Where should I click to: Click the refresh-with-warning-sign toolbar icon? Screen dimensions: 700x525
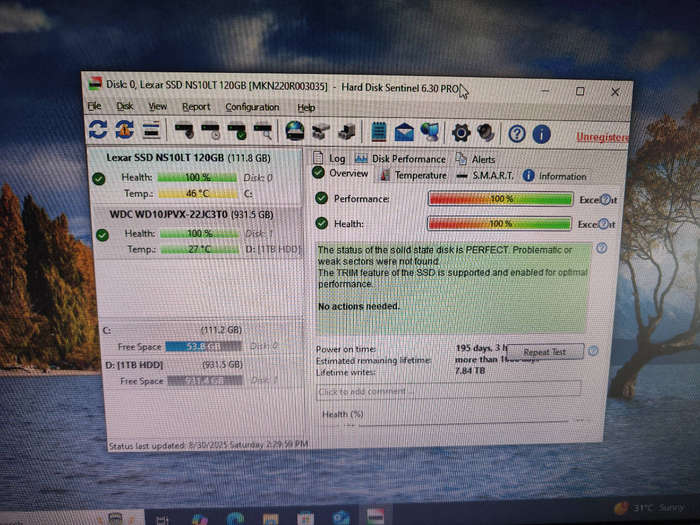pyautogui.click(x=125, y=129)
